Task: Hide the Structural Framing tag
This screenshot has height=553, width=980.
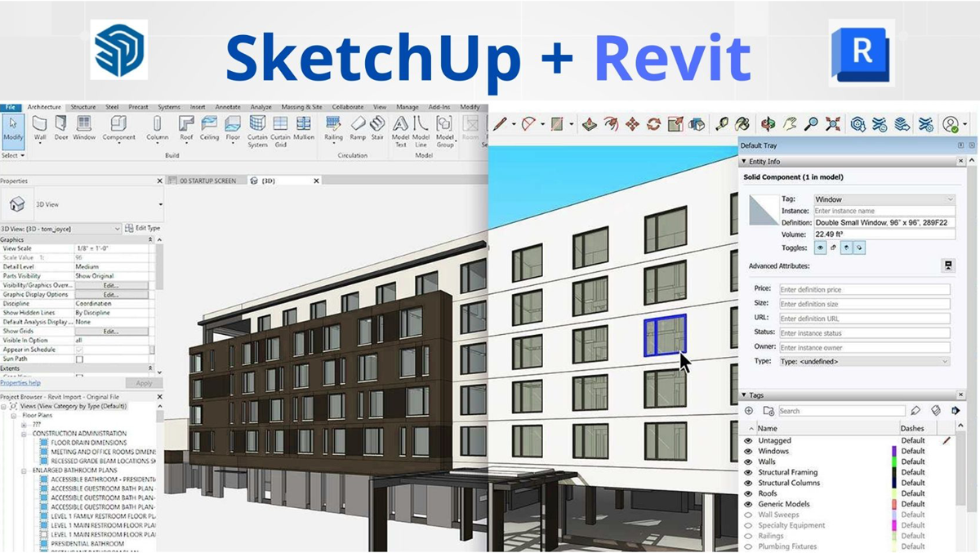Action: [x=748, y=472]
